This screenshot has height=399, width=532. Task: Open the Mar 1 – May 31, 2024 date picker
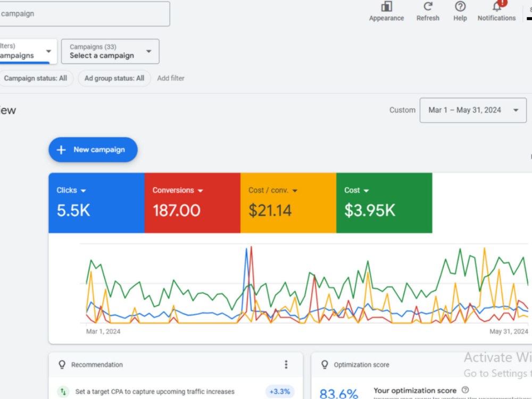(x=473, y=110)
